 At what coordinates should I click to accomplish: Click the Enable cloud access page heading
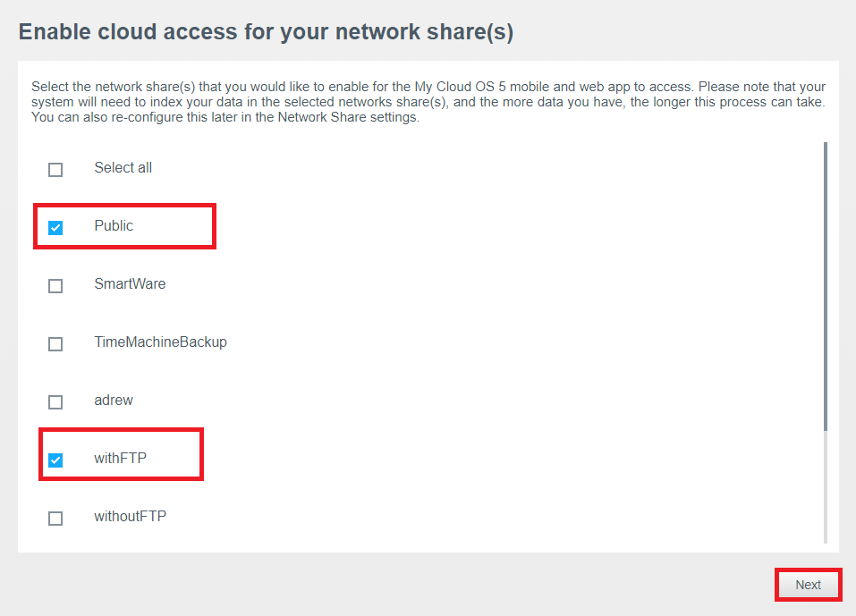point(266,31)
